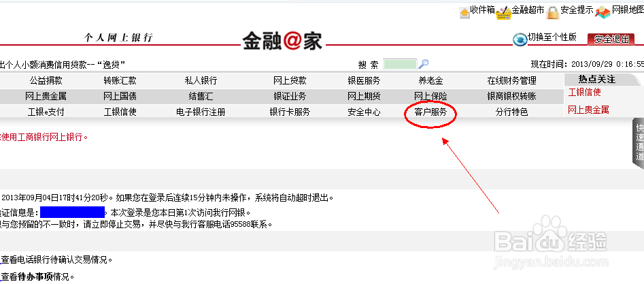Open 网上贷款 menu item
This screenshot has width=644, height=284.
290,80
